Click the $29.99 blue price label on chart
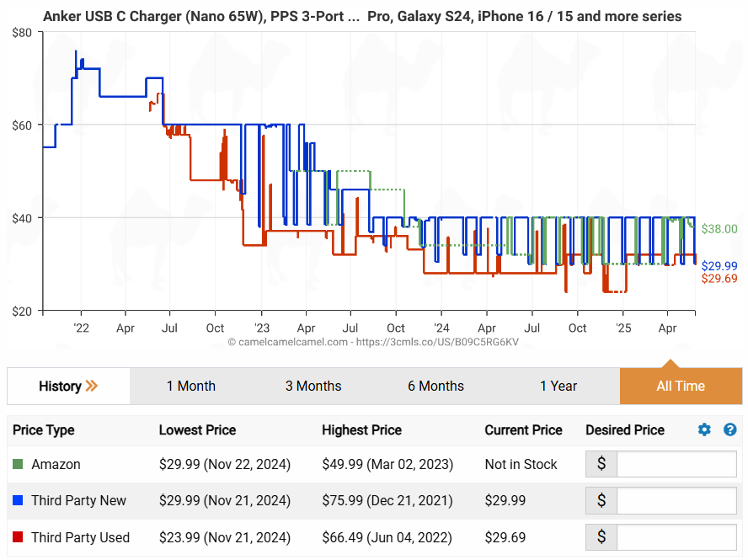 tap(719, 266)
